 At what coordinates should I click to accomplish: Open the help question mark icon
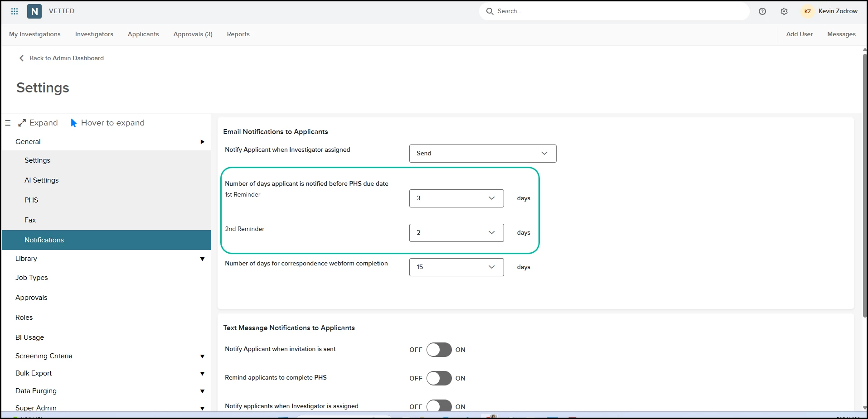(x=762, y=11)
